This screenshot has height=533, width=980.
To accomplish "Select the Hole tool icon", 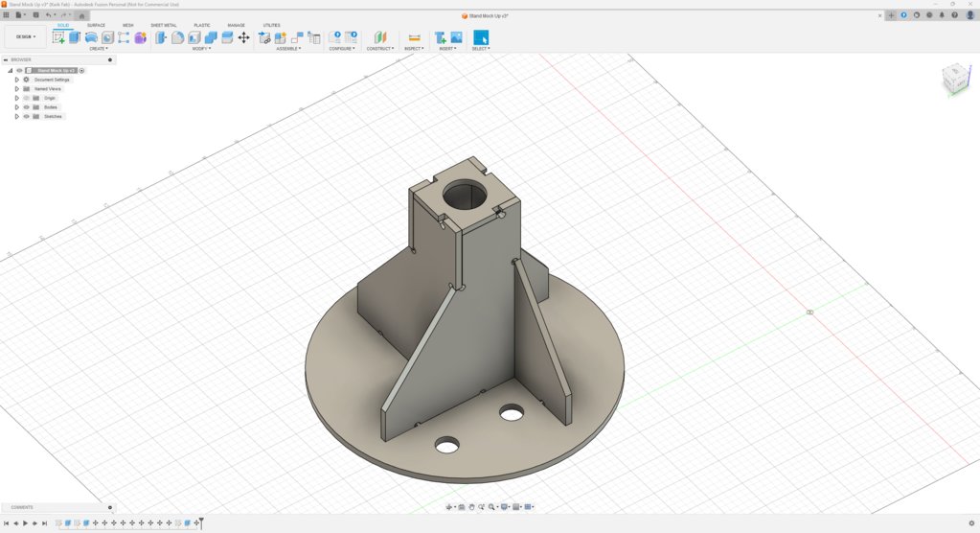I will tap(107, 37).
